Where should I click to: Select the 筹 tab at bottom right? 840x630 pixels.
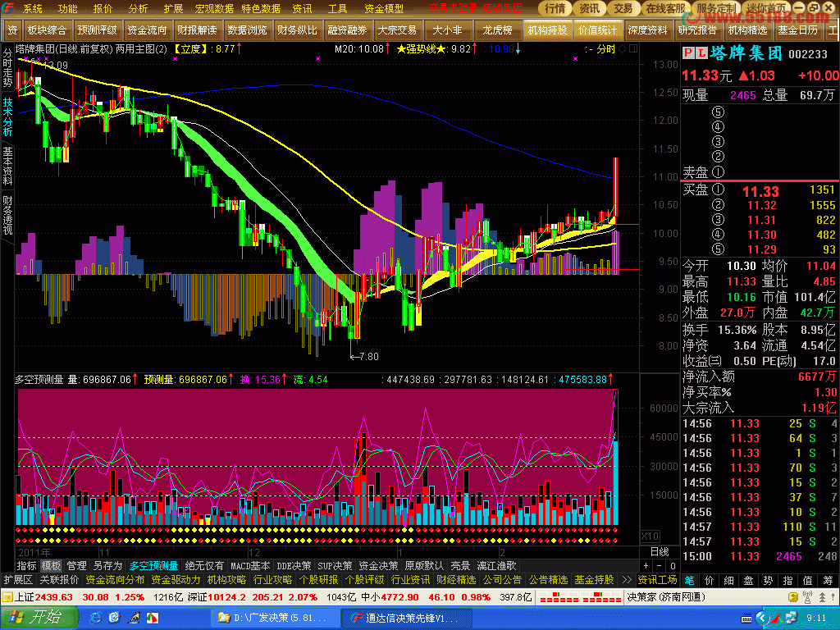pyautogui.click(x=828, y=580)
